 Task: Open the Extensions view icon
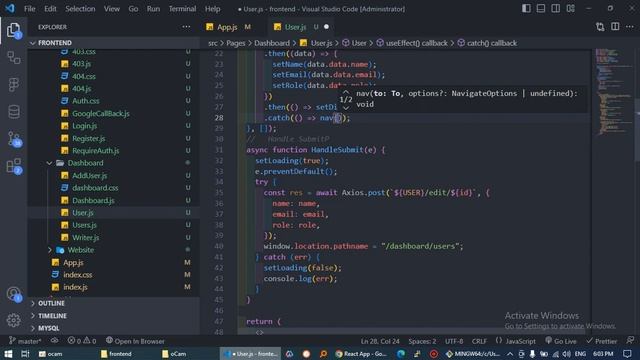click(x=14, y=166)
